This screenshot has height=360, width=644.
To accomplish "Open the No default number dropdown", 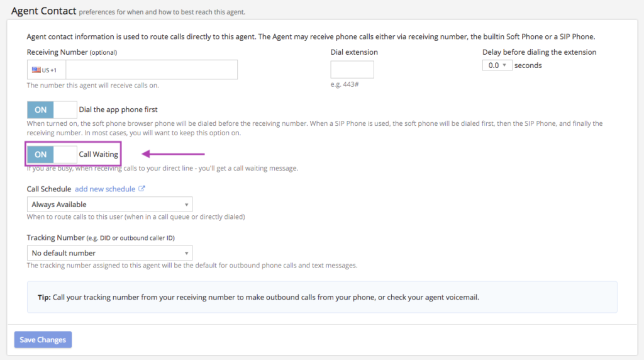I will [x=109, y=253].
